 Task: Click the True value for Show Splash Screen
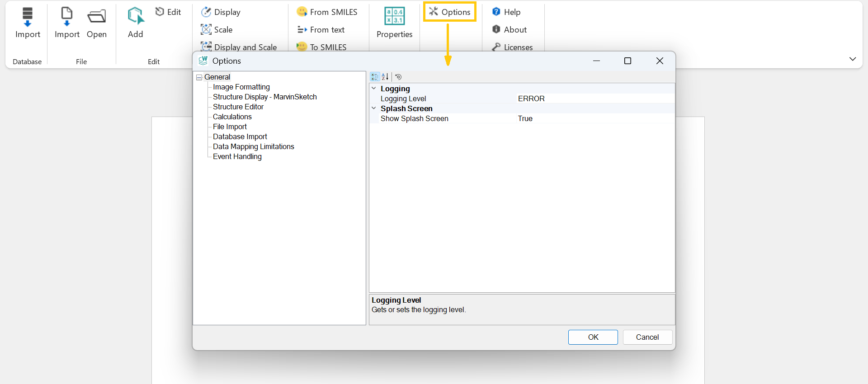tap(525, 118)
